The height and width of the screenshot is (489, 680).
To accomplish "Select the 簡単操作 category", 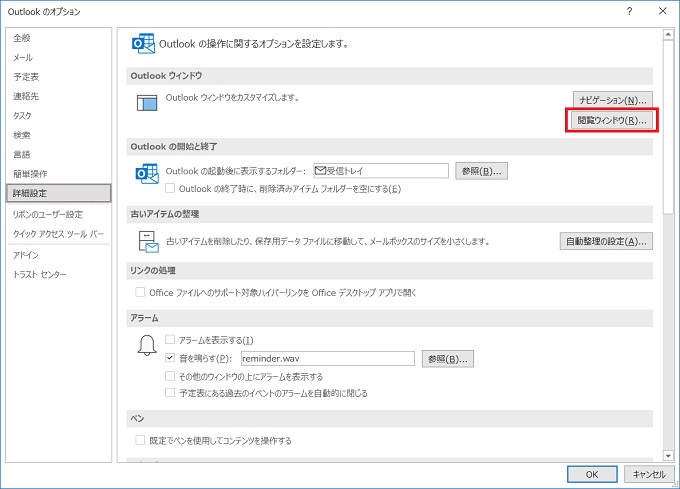I will point(59,174).
